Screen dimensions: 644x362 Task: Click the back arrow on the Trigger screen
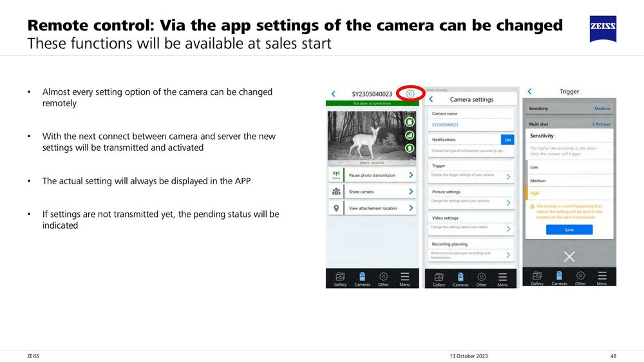point(529,92)
